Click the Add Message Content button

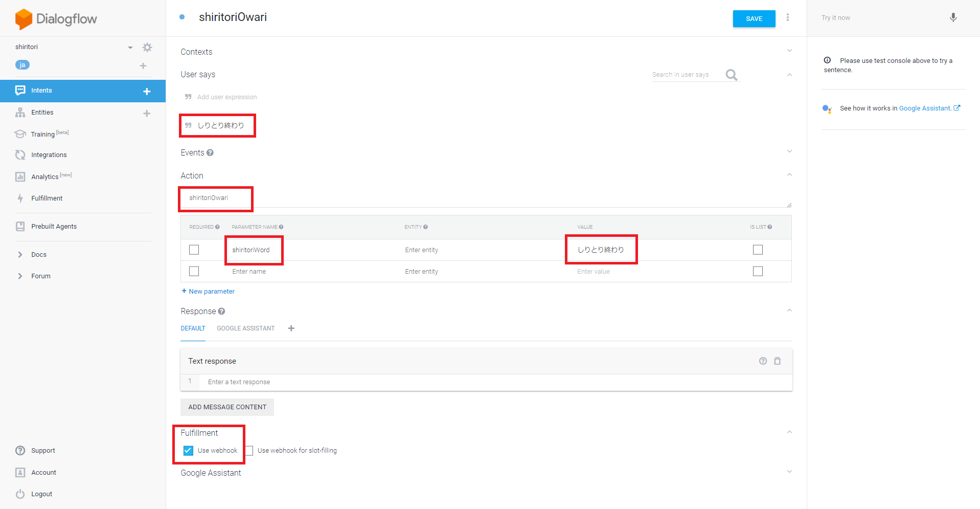click(227, 407)
